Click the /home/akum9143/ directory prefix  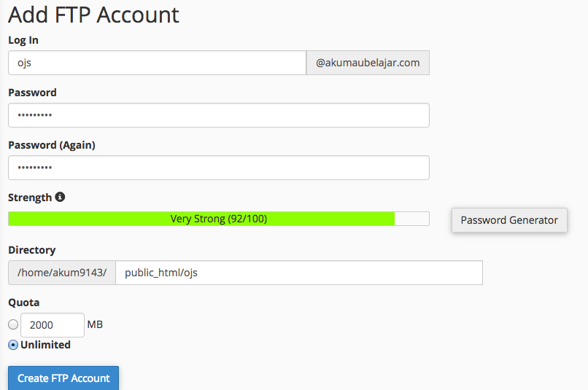point(62,273)
